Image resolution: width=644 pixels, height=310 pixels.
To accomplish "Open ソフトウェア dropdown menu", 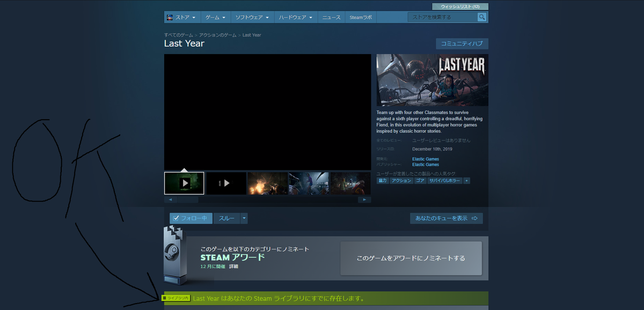I will coord(252,17).
